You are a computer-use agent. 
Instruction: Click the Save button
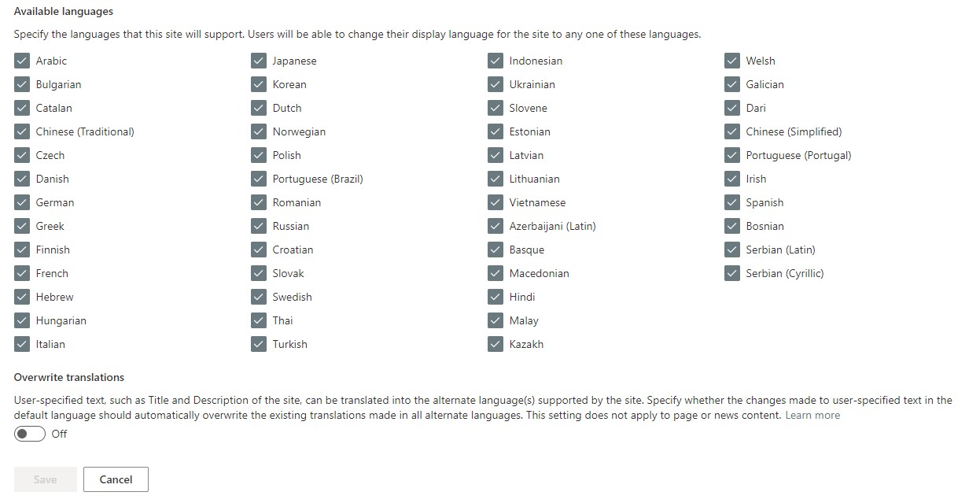pyautogui.click(x=45, y=479)
